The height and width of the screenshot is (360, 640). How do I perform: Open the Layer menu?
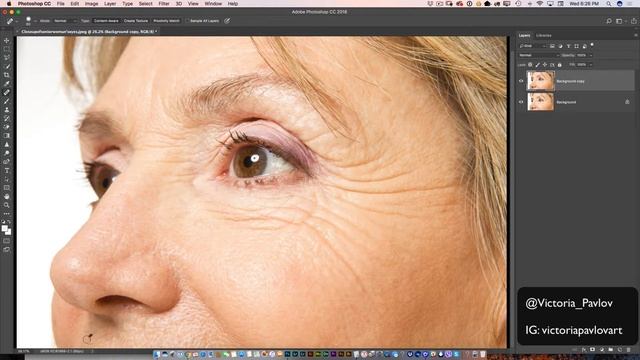[110, 4]
